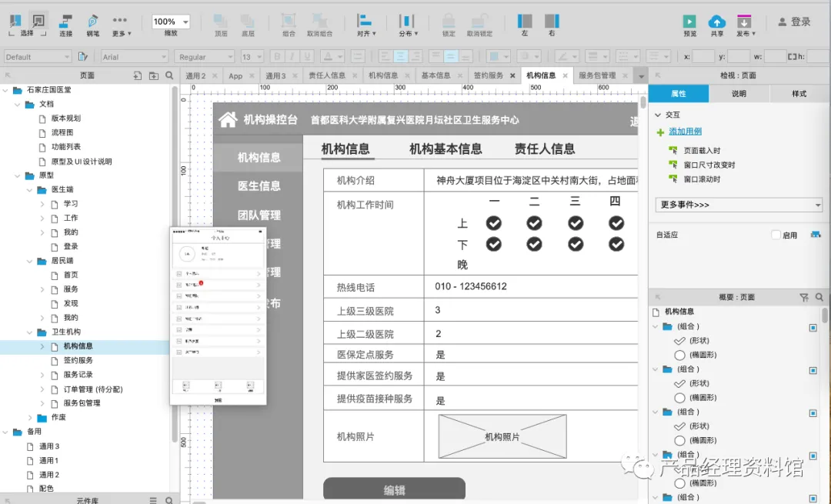Screen dimensions: 831x504
Task: Click the 上 row checkmark under 一
Action: 494,223
